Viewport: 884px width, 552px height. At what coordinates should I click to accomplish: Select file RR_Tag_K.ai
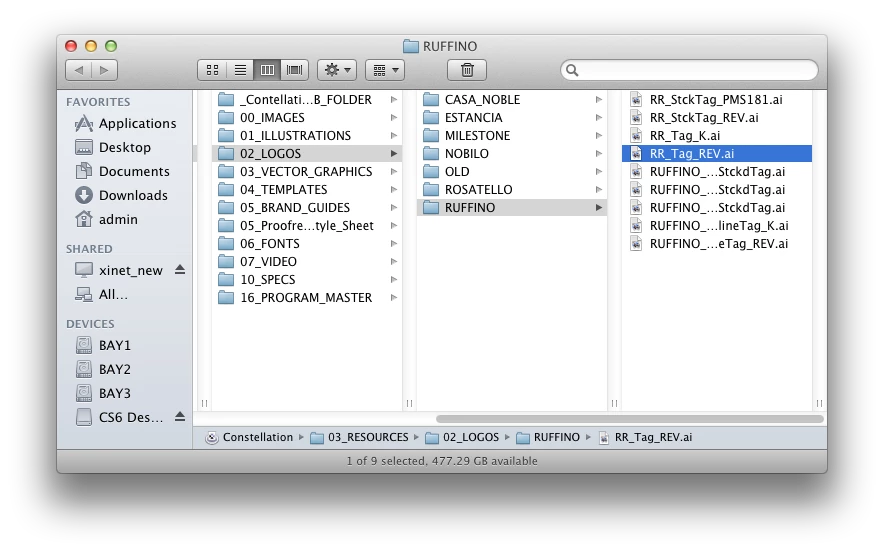(717, 136)
